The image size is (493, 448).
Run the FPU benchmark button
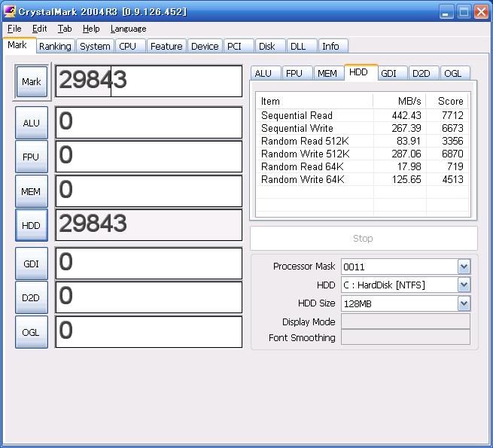click(31, 157)
